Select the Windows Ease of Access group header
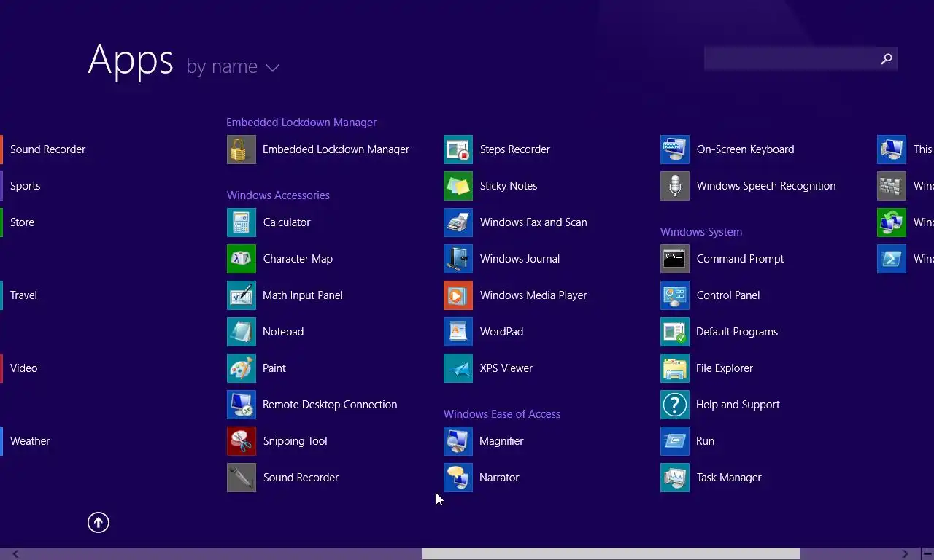 point(502,414)
